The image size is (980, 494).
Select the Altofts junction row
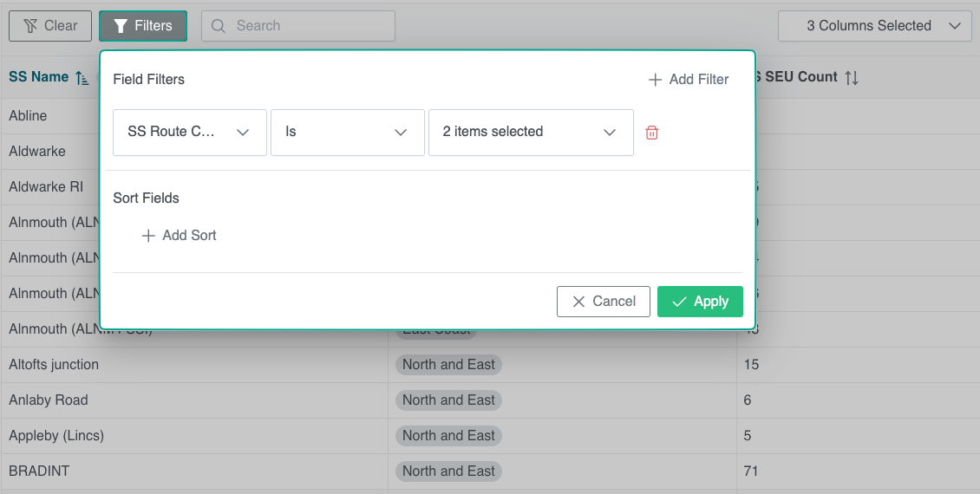54,365
